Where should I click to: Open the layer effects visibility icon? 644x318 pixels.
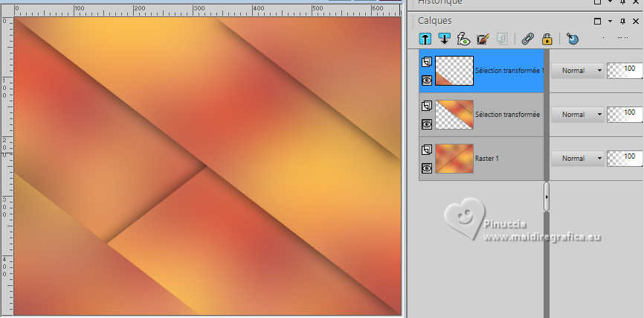tap(464, 39)
